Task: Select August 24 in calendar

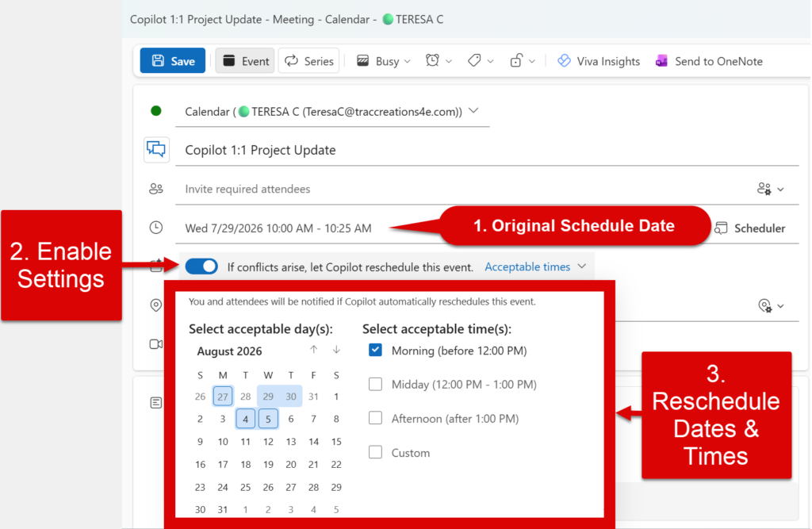Action: (x=223, y=487)
